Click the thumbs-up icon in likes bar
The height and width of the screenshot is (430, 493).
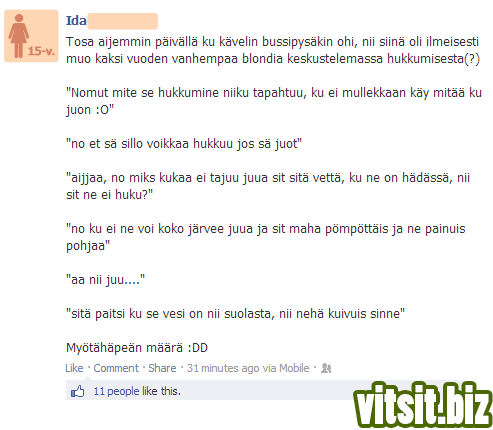tap(78, 391)
